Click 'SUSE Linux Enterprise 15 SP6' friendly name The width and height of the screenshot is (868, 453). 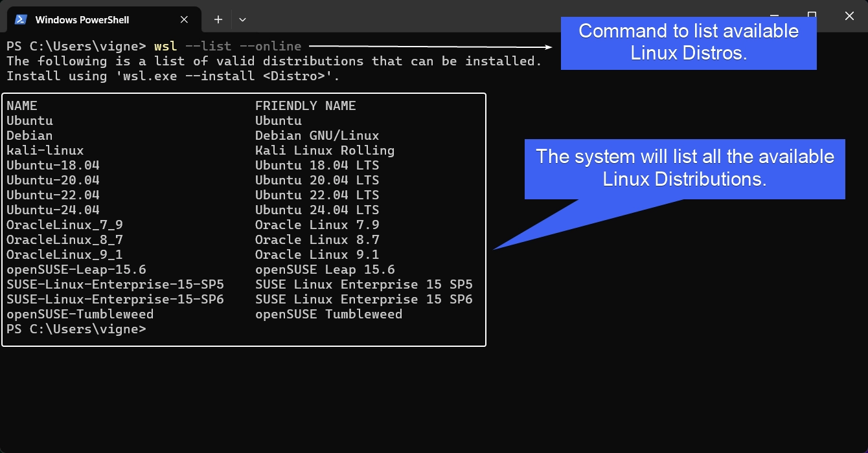(364, 300)
